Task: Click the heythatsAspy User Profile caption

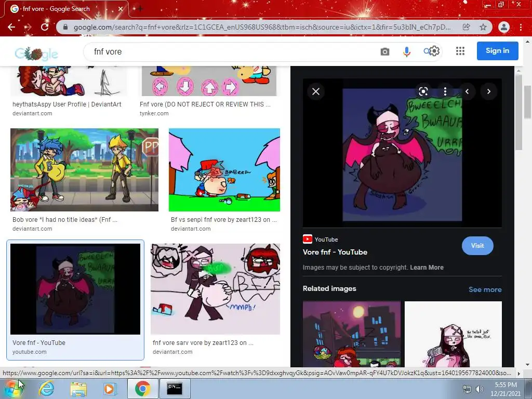Action: (67, 104)
